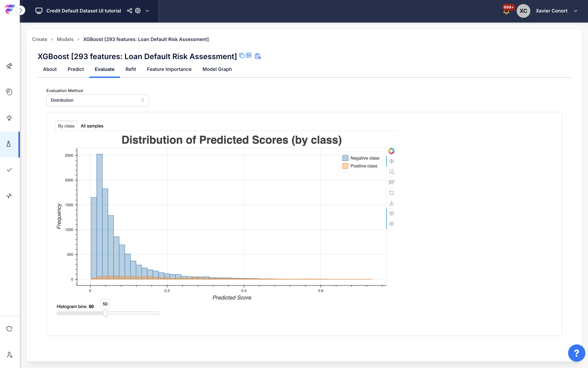Download the plot as image

pos(391,203)
